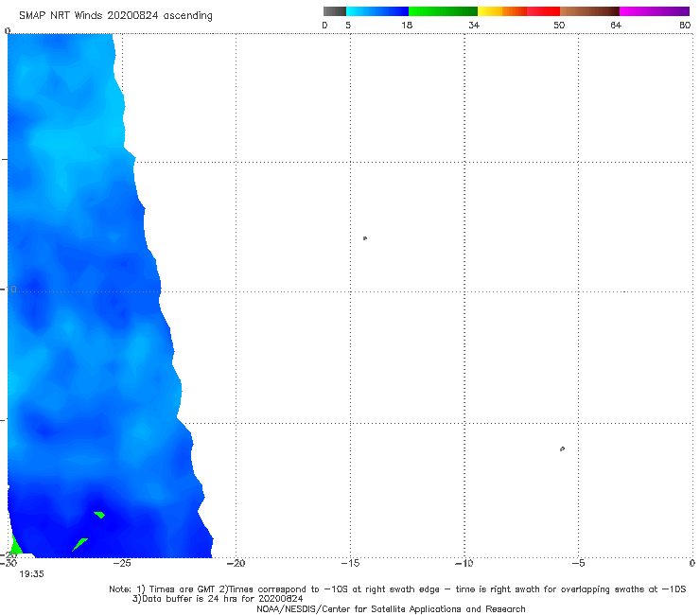The height and width of the screenshot is (615, 700).
Task: Click the longitude axis label "-25"
Action: pos(122,563)
